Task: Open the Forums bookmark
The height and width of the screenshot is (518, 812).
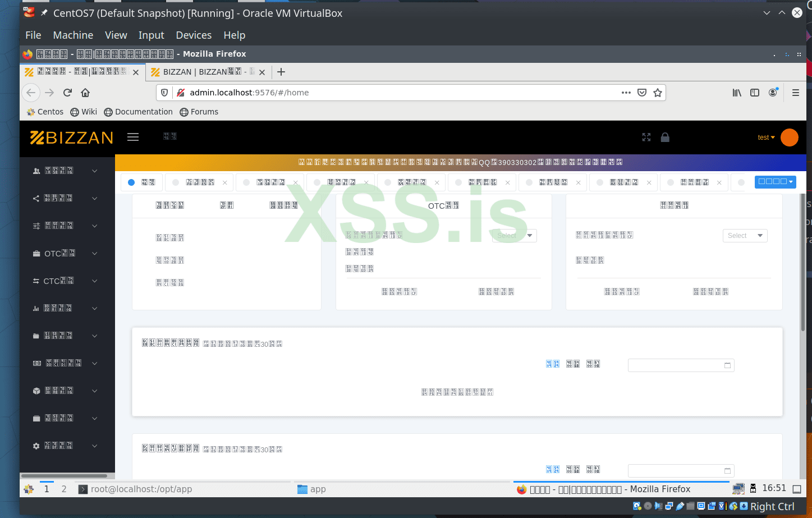Action: [199, 112]
